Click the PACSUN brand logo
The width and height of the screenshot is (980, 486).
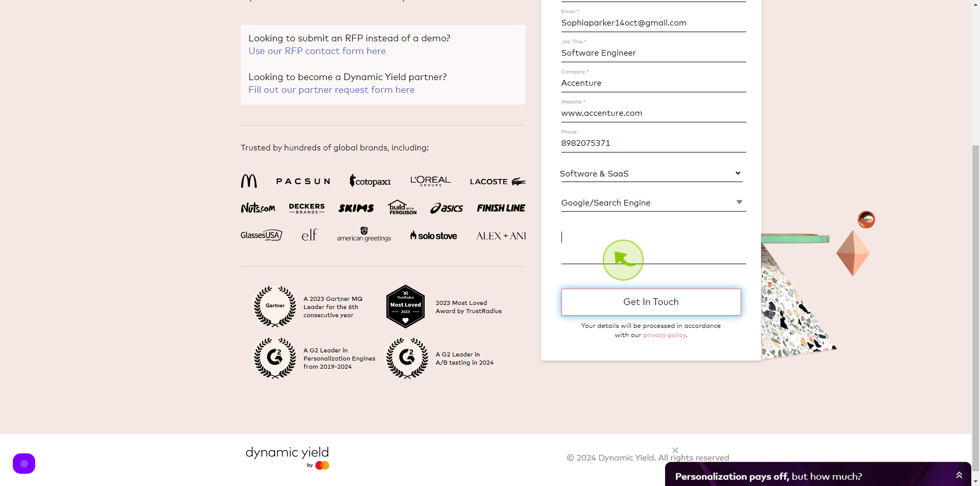(x=303, y=182)
